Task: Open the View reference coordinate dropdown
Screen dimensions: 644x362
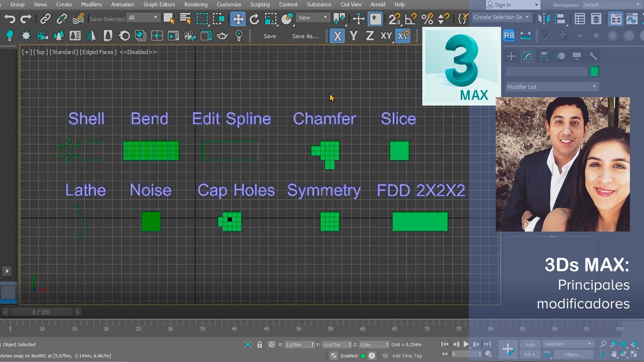Action: click(312, 18)
